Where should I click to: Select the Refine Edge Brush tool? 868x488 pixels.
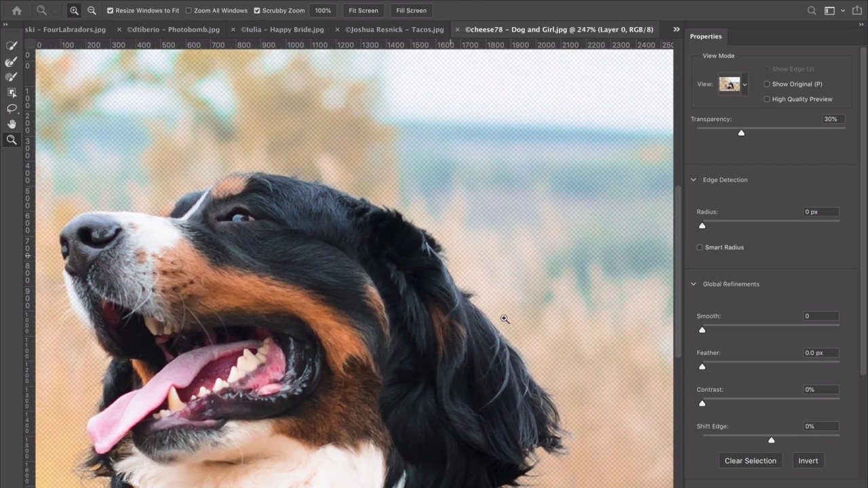click(x=12, y=61)
